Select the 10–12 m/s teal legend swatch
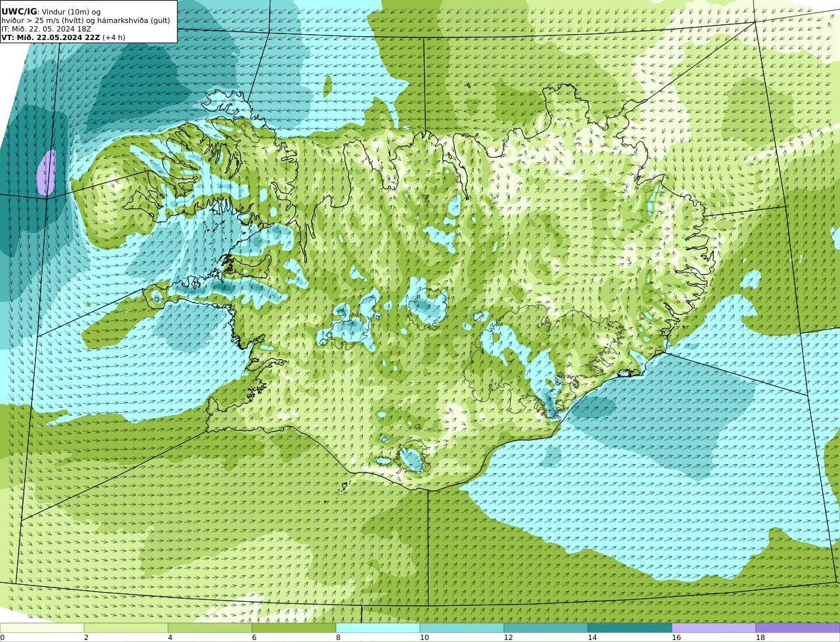This screenshot has height=642, width=840. [x=462, y=628]
